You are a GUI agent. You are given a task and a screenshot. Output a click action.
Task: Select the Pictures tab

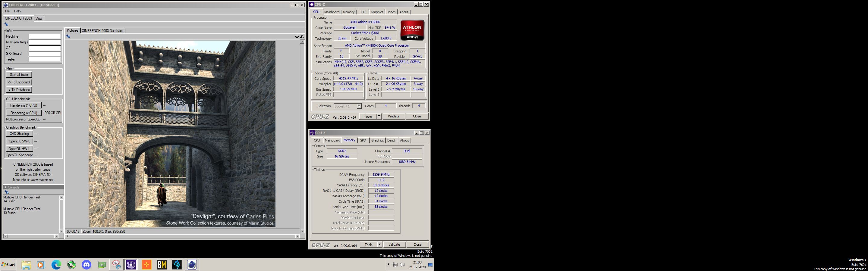click(72, 30)
